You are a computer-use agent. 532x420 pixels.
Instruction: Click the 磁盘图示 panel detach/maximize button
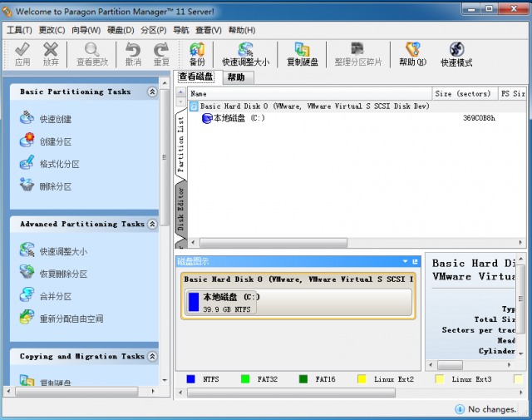[415, 261]
